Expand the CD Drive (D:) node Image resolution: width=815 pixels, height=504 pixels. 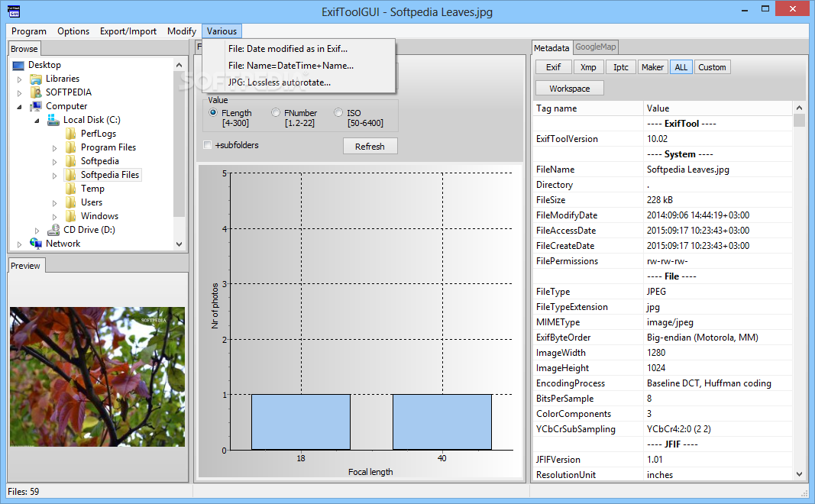37,230
